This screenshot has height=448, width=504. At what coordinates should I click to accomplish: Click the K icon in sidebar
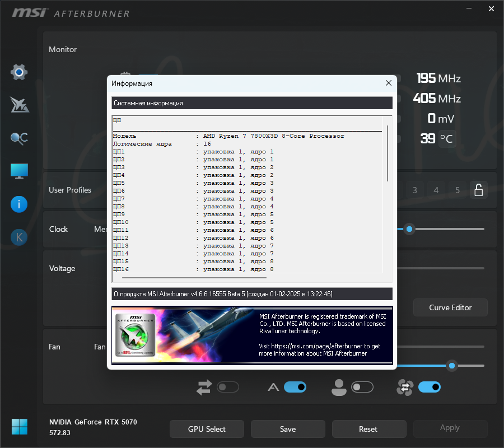pos(19,237)
